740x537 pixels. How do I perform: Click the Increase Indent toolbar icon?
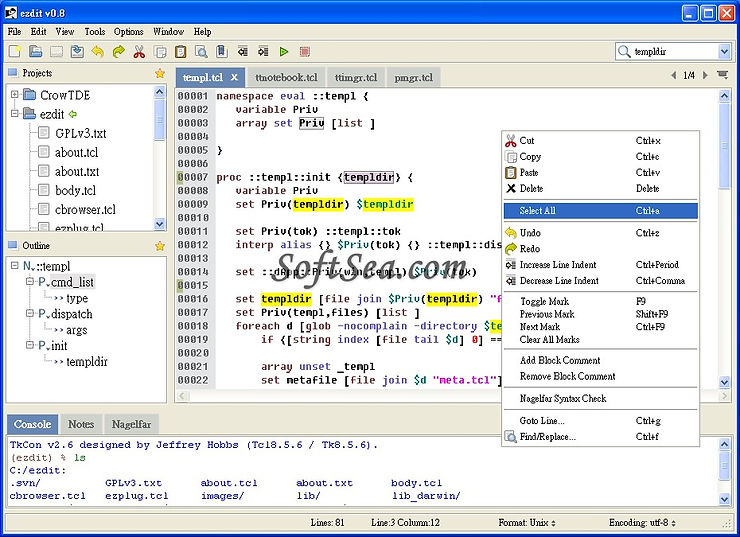(263, 51)
